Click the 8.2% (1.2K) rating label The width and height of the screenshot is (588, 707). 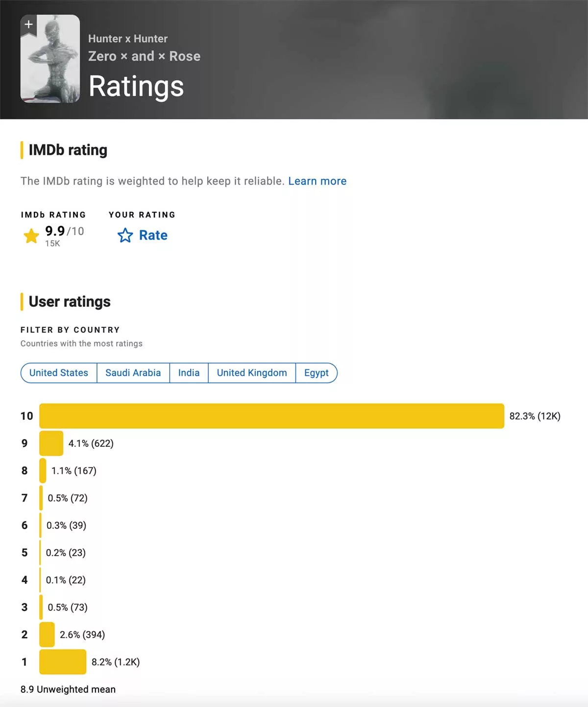[116, 662]
